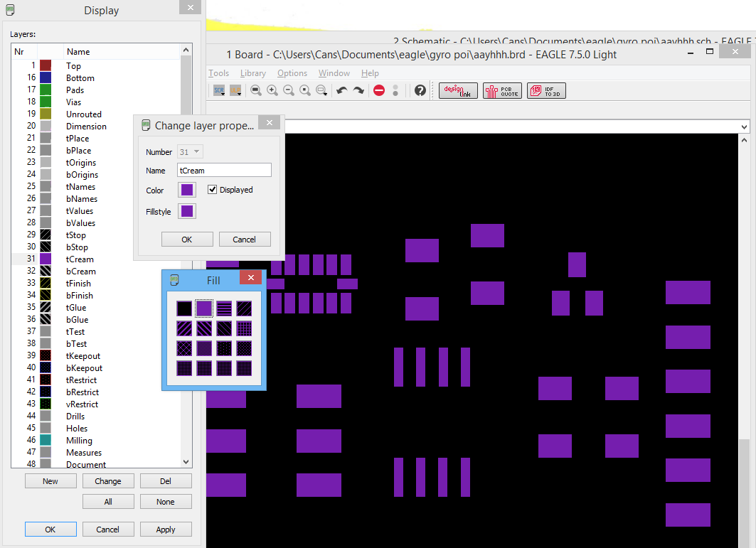This screenshot has height=548, width=756.
Task: Open the Library menu
Action: click(x=253, y=73)
